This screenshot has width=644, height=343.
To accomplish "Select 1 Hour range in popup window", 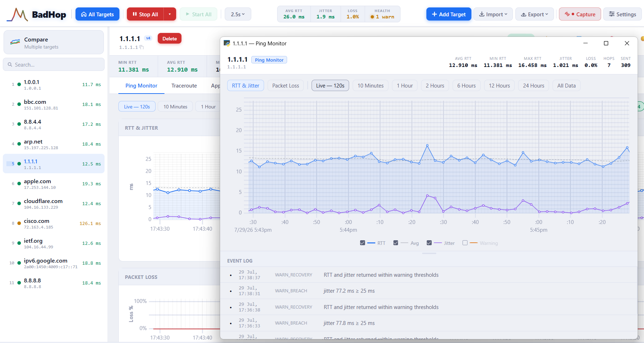I will pyautogui.click(x=405, y=85).
